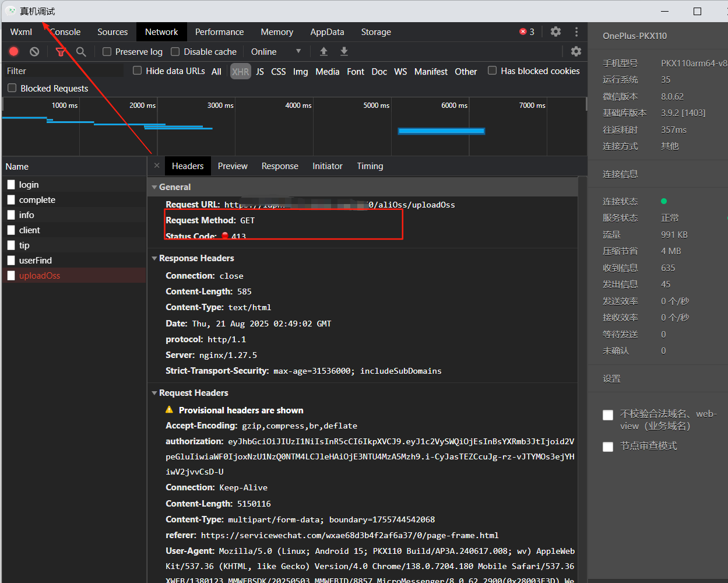Click the file icon beside complete request
This screenshot has height=583, width=728.
pos(11,200)
